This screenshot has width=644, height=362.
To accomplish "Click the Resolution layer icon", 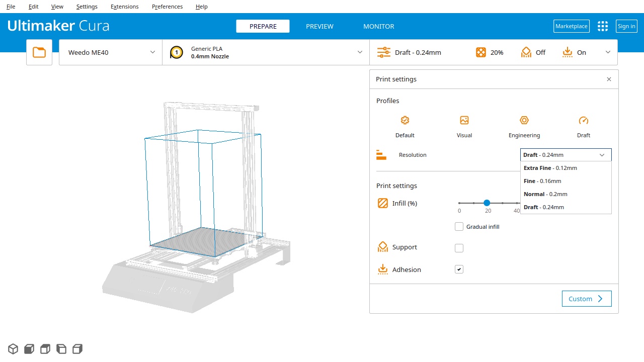I will pos(381,155).
